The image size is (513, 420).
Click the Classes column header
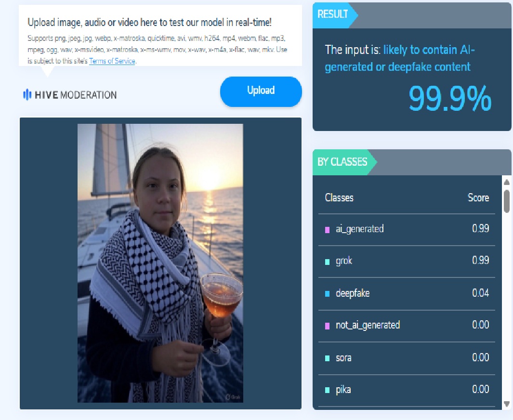pos(339,197)
